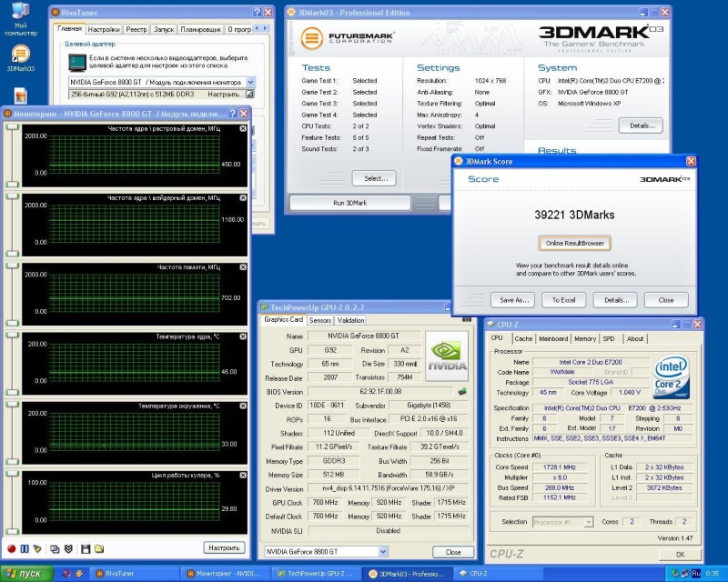The image size is (728, 582).
Task: Click help button on Monitoring window title bar
Action: [233, 114]
